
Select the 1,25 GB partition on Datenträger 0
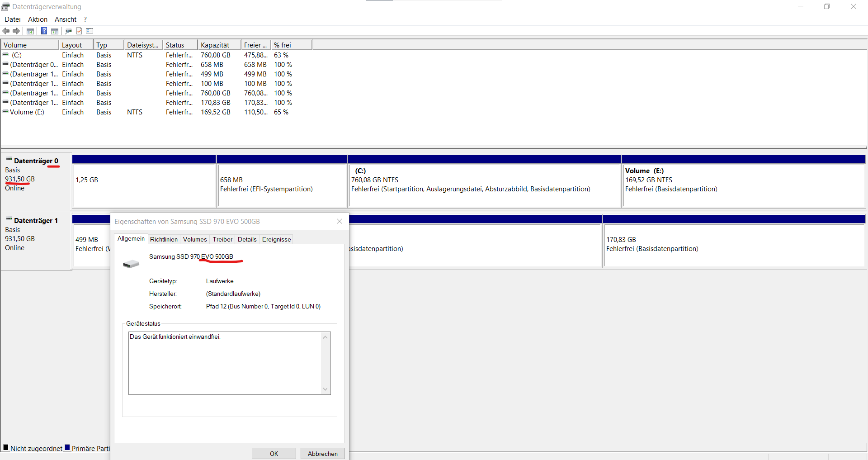144,185
